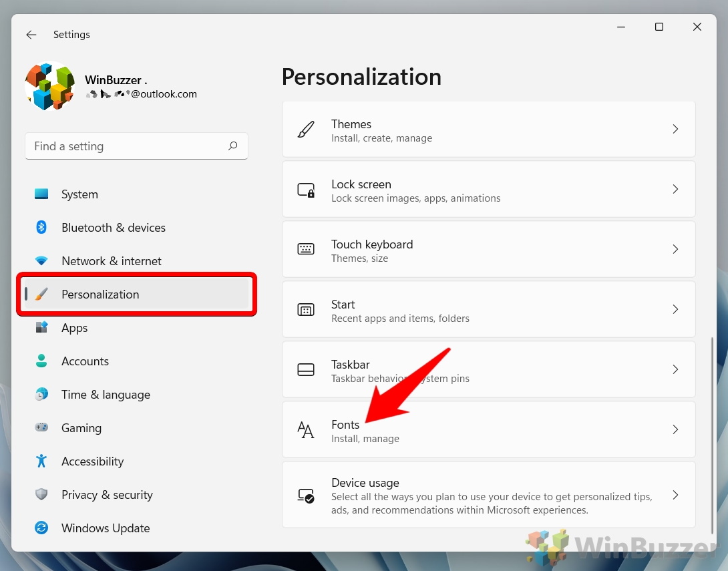This screenshot has width=728, height=571.
Task: Click the WinBuzzer account avatar
Action: pos(49,85)
